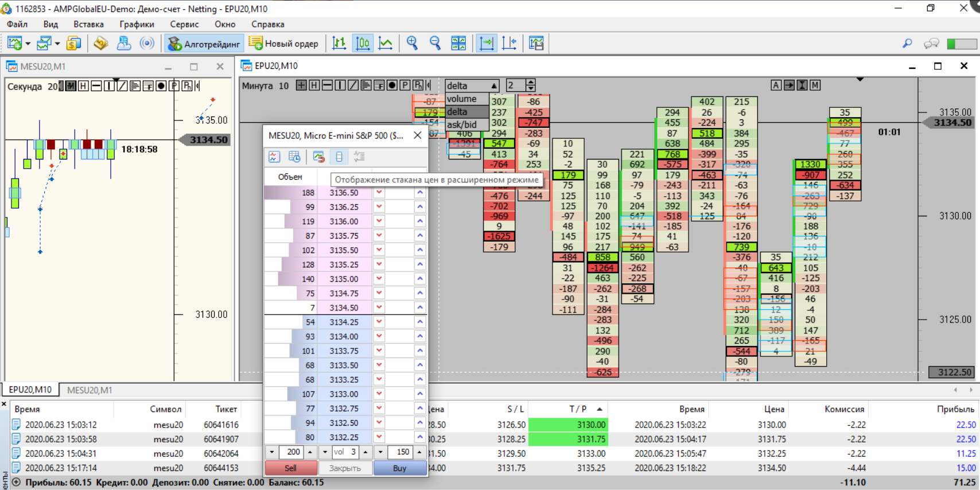This screenshot has width=980, height=490.
Task: Click the zoom in magnifier icon
Action: 412,43
